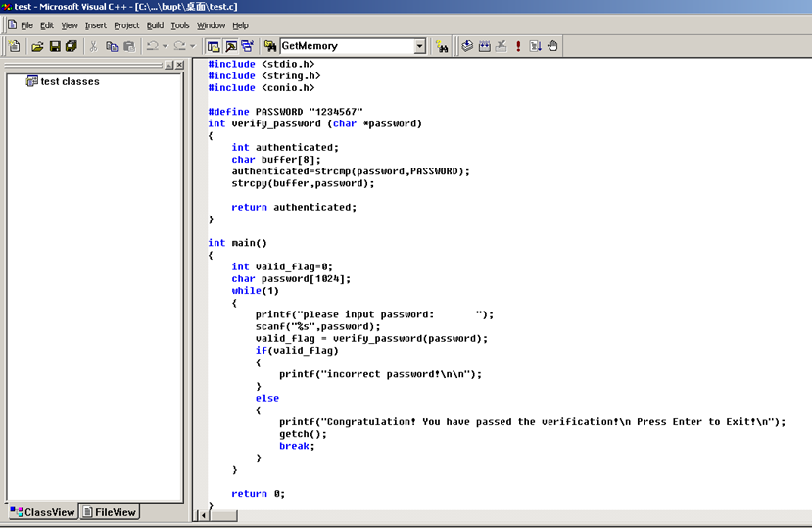
Task: Toggle the Output window toolbar button
Action: pos(230,46)
